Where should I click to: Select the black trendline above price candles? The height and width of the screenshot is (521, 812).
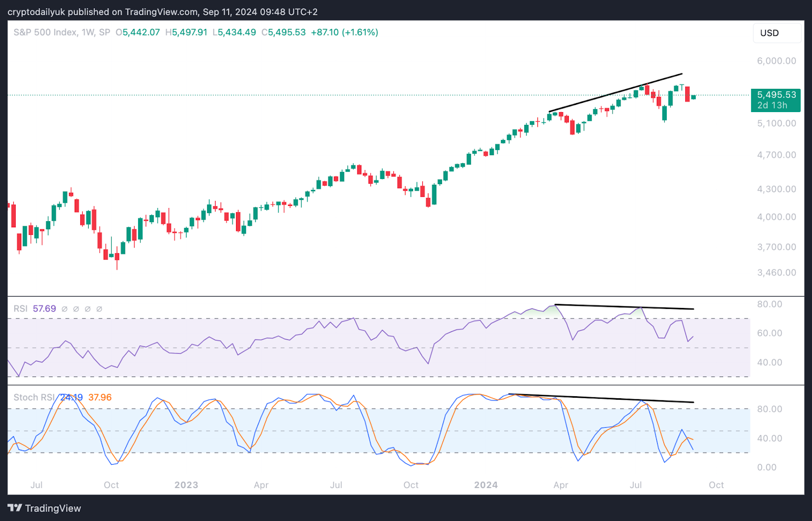click(x=616, y=93)
